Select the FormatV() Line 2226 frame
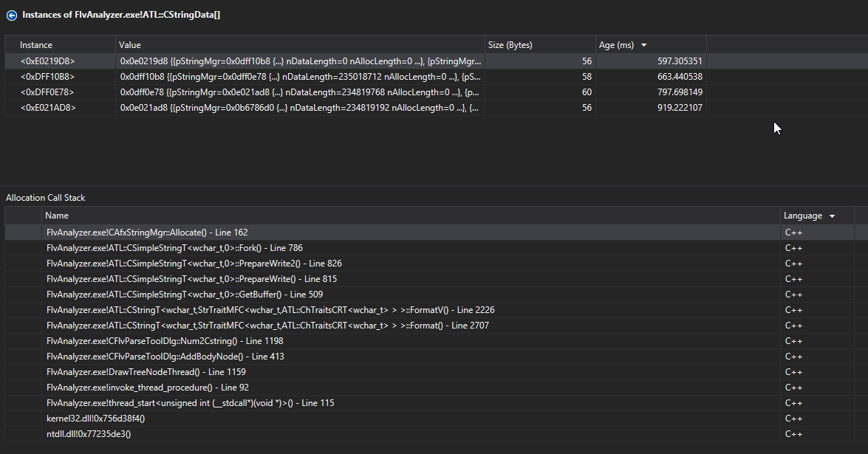 click(x=270, y=310)
